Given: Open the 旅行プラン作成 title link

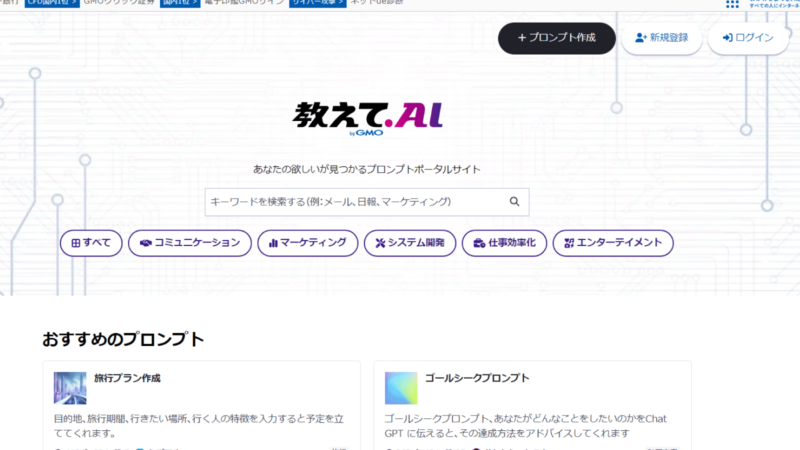Looking at the screenshot, I should pos(127,379).
